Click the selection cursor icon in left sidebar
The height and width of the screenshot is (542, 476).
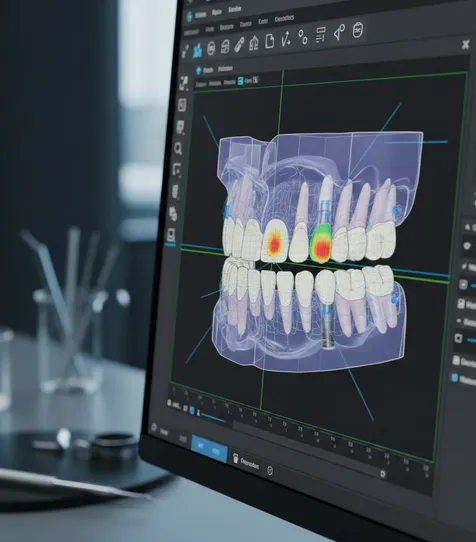click(177, 170)
